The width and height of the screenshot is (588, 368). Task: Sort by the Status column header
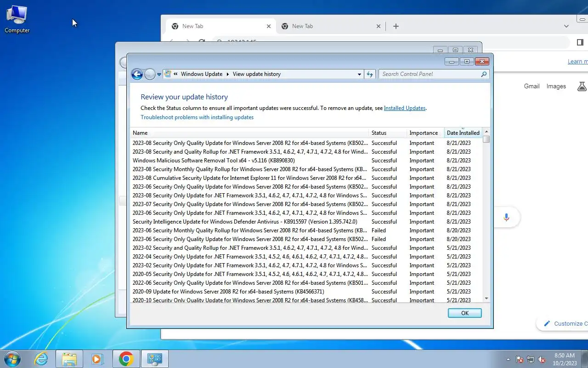coord(388,133)
